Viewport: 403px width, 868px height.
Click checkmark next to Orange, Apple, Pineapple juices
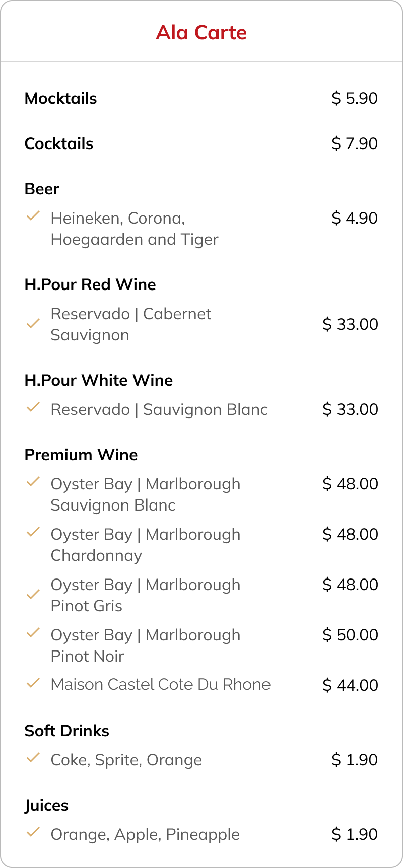pos(33,832)
